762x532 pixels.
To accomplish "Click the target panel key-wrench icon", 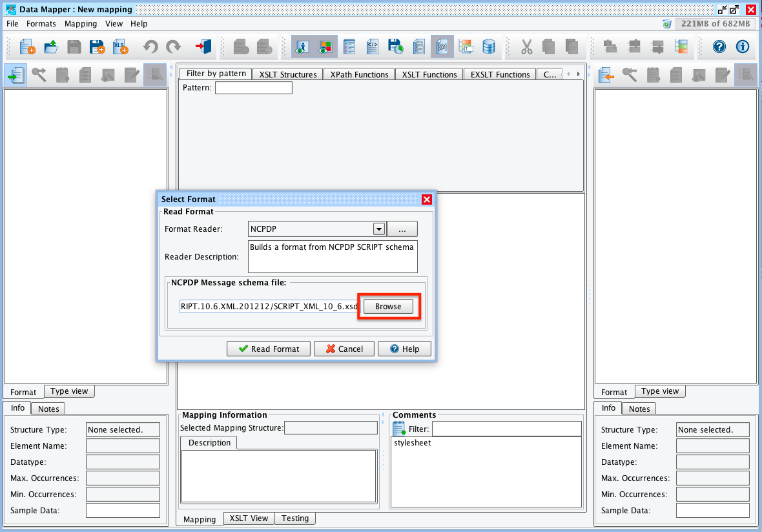I will pos(630,75).
